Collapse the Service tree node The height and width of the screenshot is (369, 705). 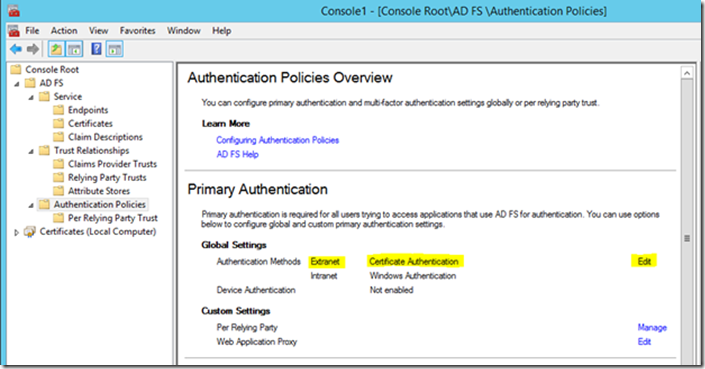[31, 98]
